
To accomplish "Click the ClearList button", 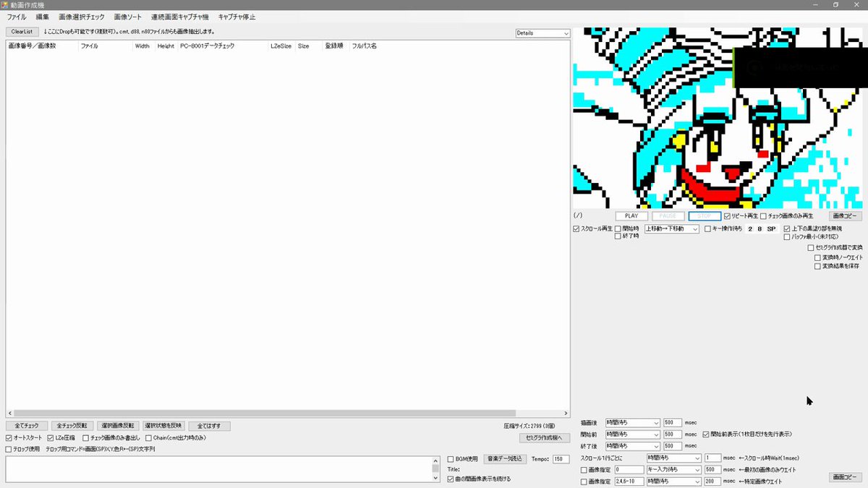I will pyautogui.click(x=22, y=32).
